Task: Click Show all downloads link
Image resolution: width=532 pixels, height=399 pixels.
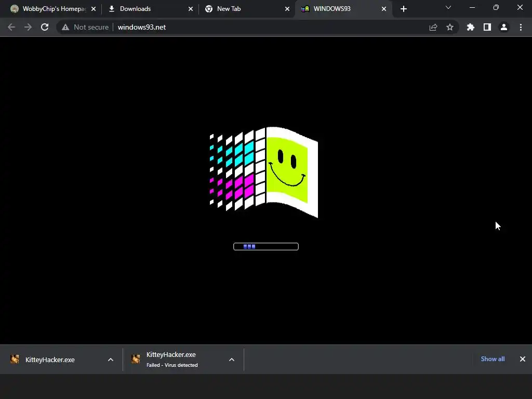Action: click(493, 359)
